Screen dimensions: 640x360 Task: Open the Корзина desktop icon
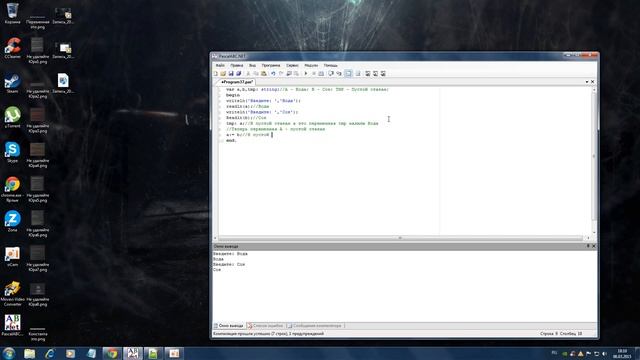[12, 13]
